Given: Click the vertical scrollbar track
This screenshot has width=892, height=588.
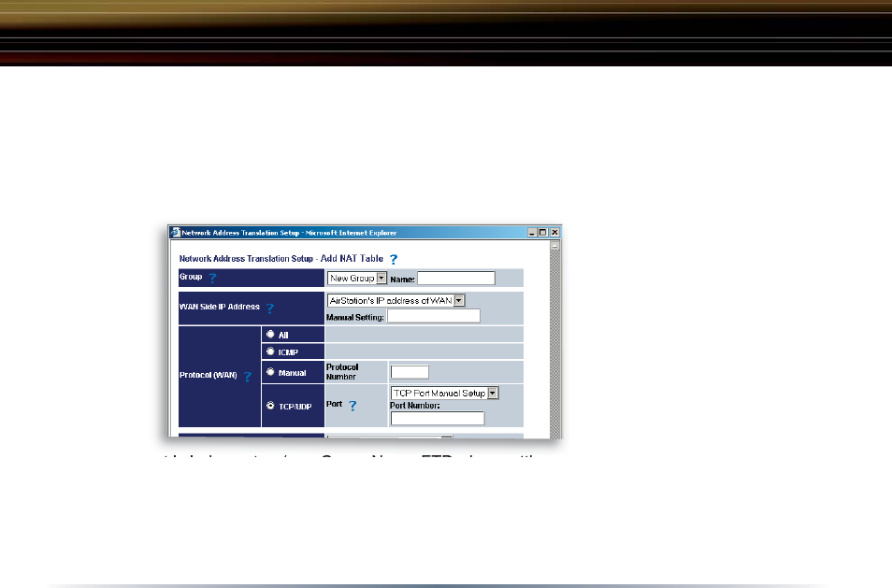Looking at the screenshot, I should click(x=554, y=344).
